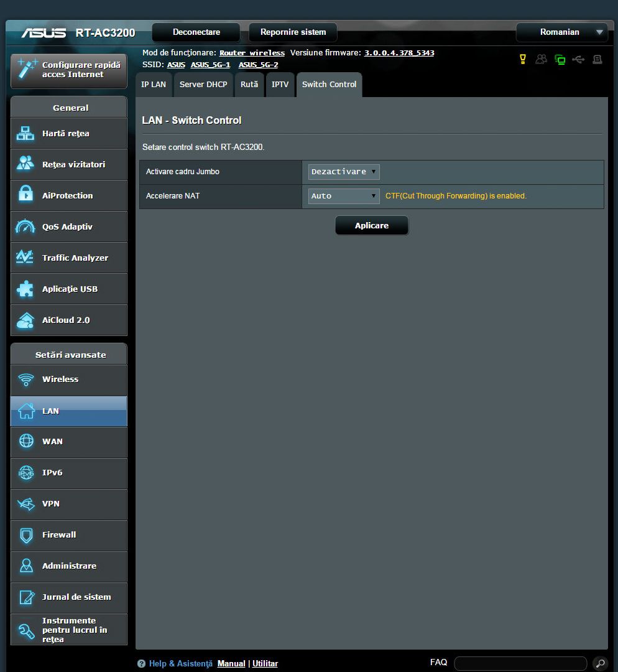
Task: Open AiProtection from the sidebar
Action: click(69, 196)
